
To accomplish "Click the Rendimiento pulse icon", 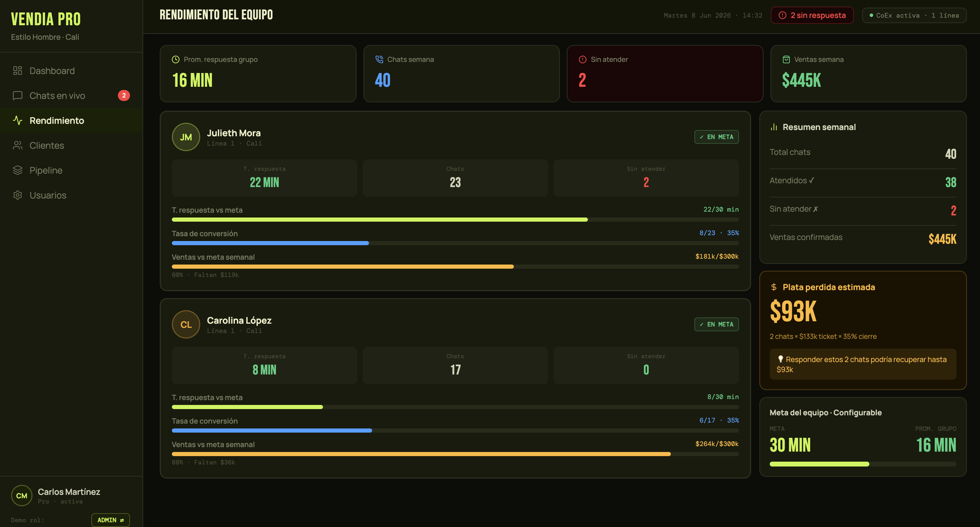I will 18,121.
